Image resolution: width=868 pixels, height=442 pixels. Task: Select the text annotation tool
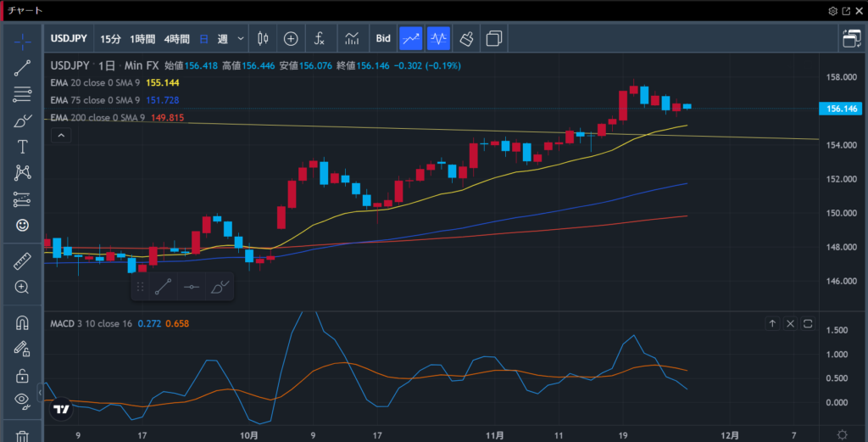click(x=22, y=147)
